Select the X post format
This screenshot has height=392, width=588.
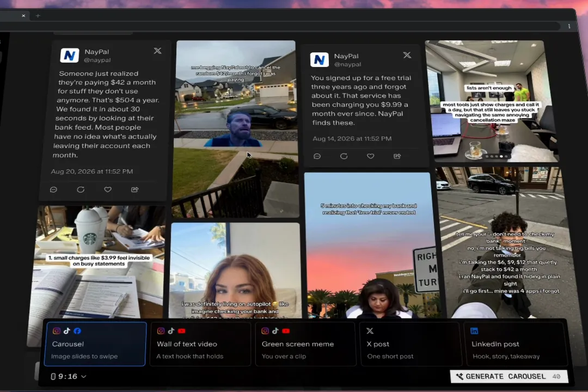tap(411, 344)
